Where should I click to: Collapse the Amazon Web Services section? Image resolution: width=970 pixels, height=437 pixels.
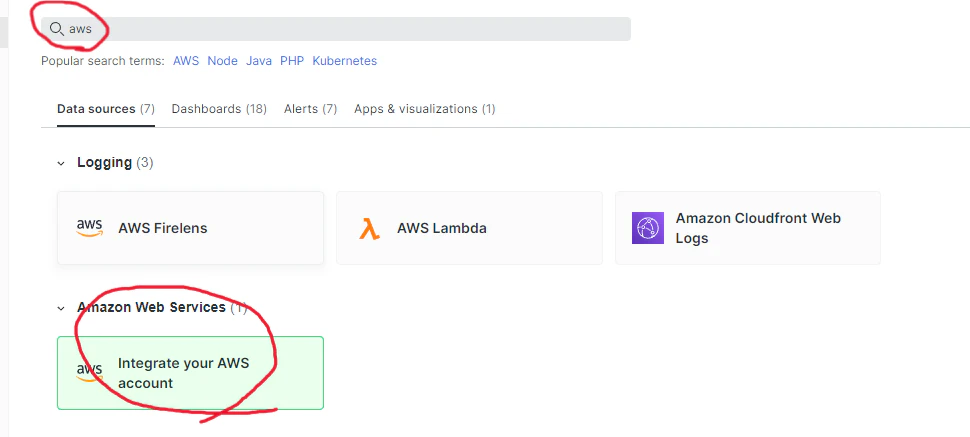pyautogui.click(x=61, y=308)
